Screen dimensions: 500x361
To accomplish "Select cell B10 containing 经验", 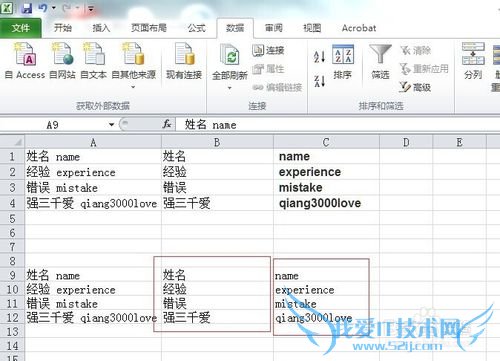I will [217, 290].
